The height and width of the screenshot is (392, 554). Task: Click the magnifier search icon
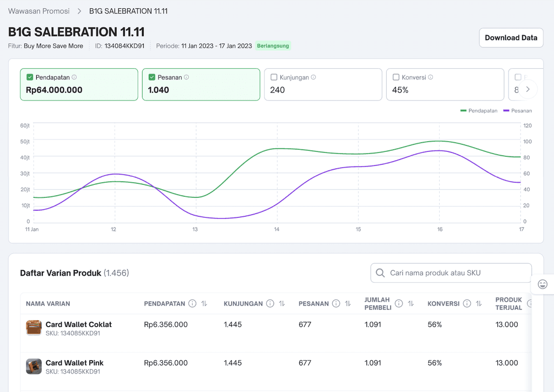(x=380, y=273)
